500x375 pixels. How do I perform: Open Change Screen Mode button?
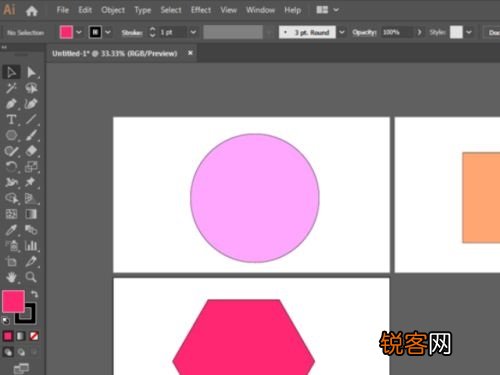pyautogui.click(x=21, y=368)
